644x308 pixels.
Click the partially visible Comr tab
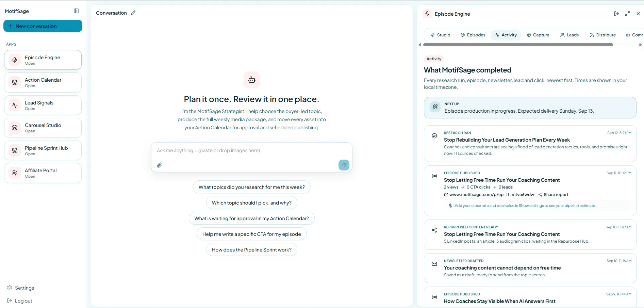tap(634, 35)
